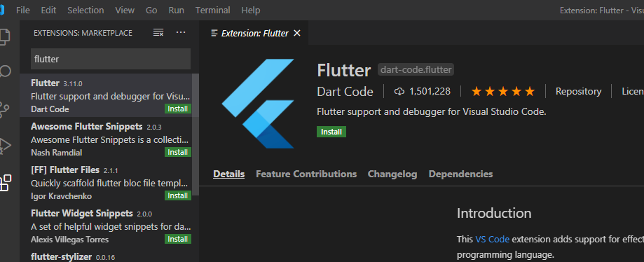Open the Go menu

click(151, 11)
